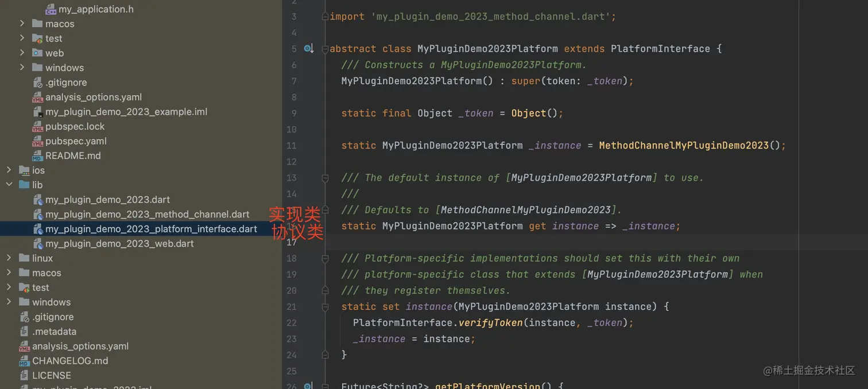This screenshot has height=389, width=868.
Task: Open pubspec.yaml in the project tree
Action: pos(76,141)
